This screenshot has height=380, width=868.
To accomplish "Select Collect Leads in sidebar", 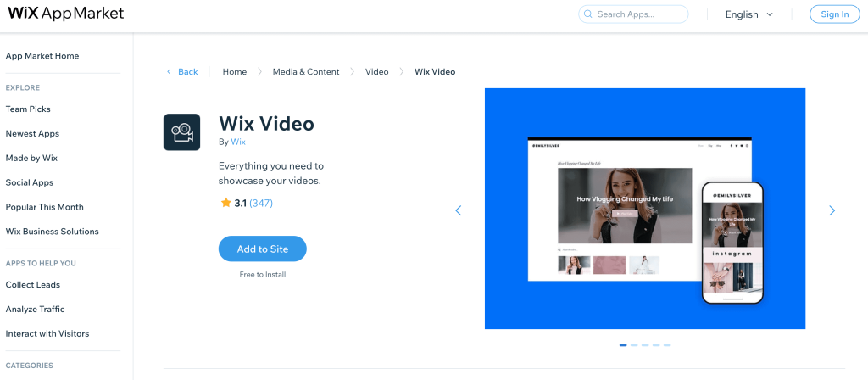I will tap(33, 285).
